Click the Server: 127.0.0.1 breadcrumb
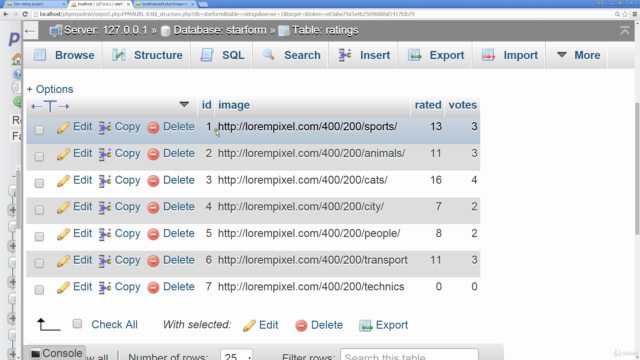Screen dimensions: 640x360 pos(98,30)
